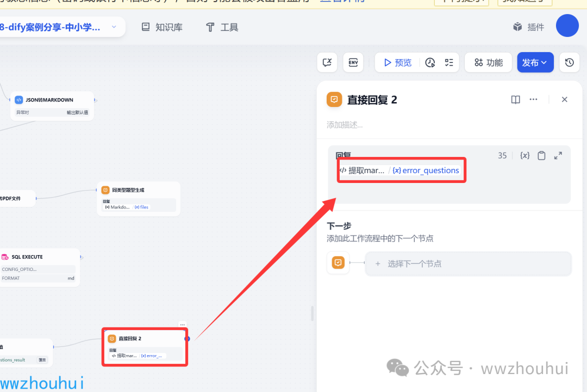Click the orange answer icon under 下一步
587x392 pixels.
[338, 263]
